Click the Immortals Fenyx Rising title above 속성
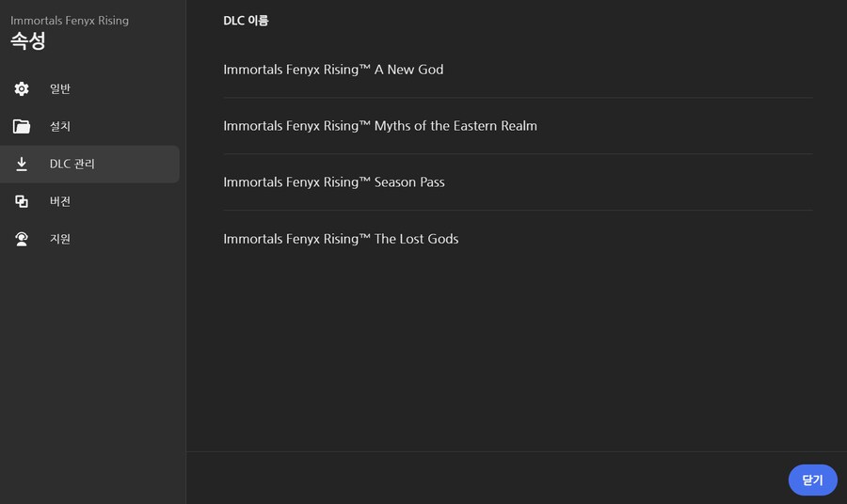Image resolution: width=847 pixels, height=504 pixels. [x=70, y=20]
